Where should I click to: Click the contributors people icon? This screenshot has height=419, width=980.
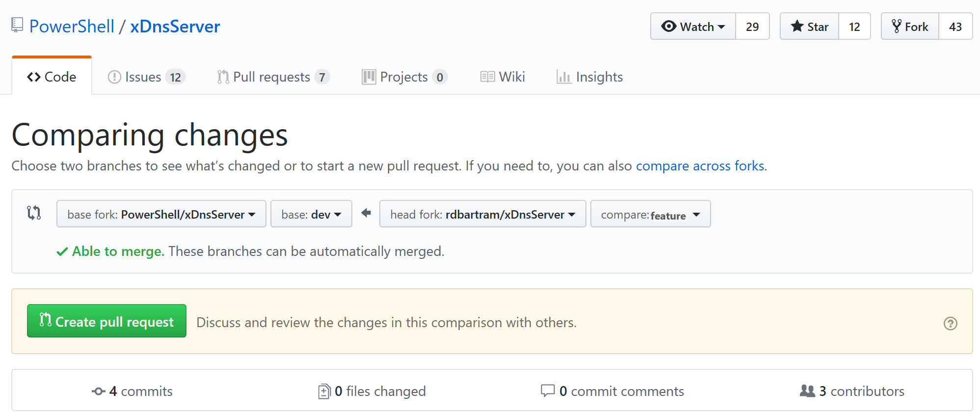807,391
